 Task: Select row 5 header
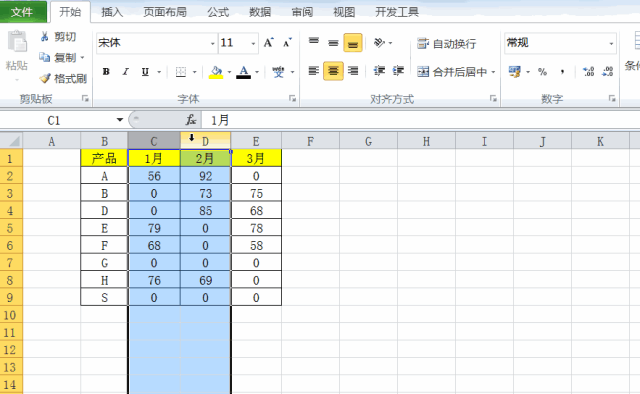pyautogui.click(x=11, y=228)
